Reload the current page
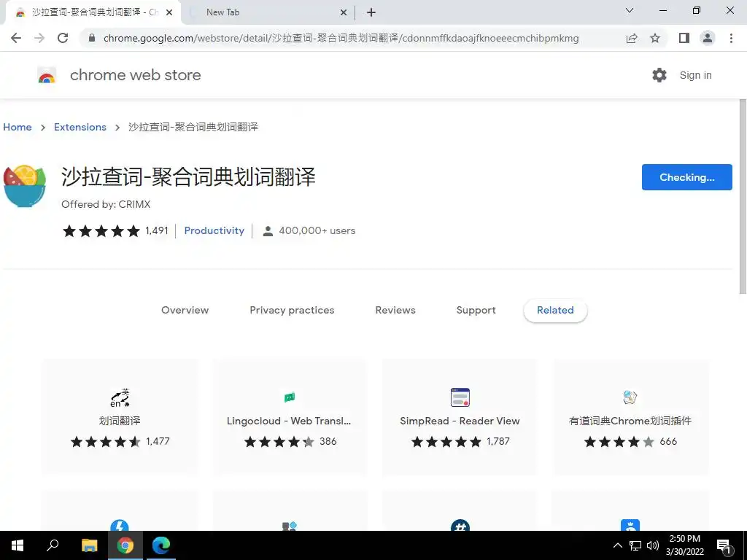This screenshot has height=560, width=747. pos(63,38)
